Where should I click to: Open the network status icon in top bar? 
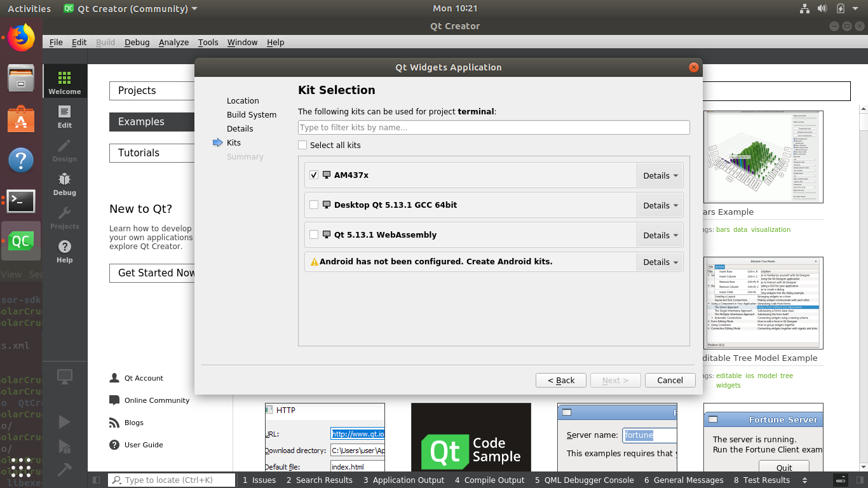pyautogui.click(x=804, y=8)
